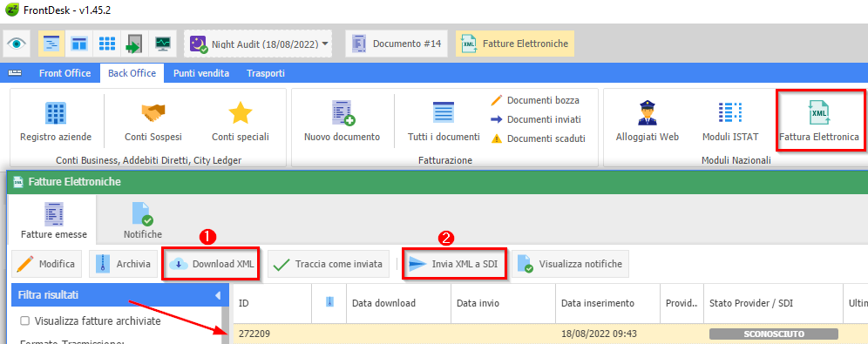Click the door check-in arrow icon
Viewport: 868px width, 344px height.
134,44
